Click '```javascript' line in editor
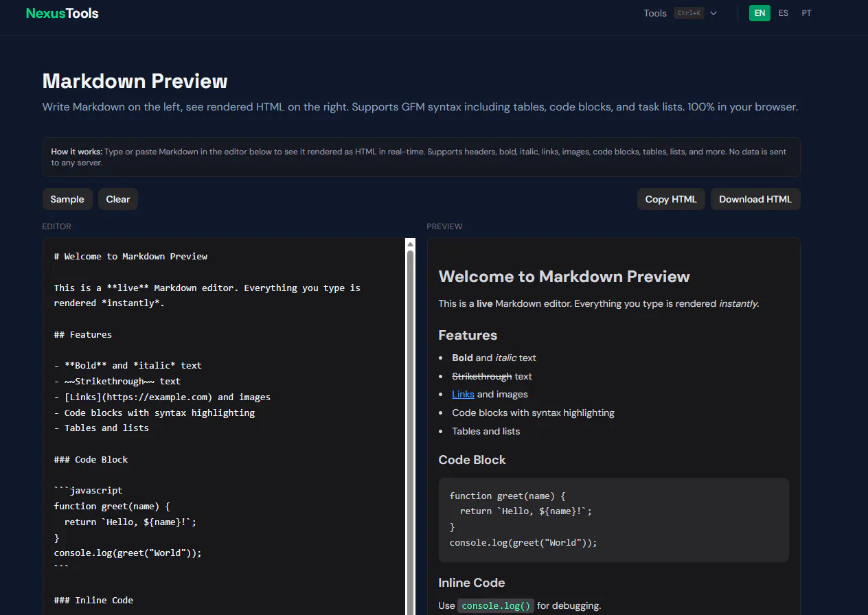 tap(89, 490)
